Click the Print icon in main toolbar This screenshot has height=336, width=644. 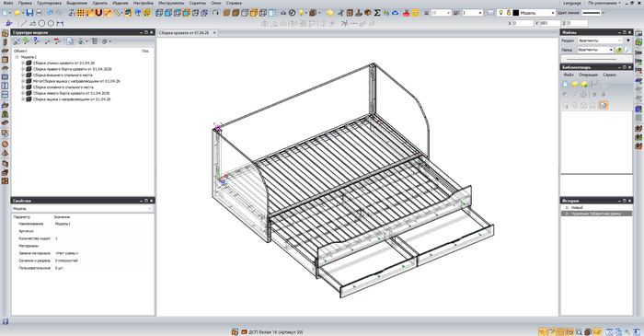tap(39, 13)
